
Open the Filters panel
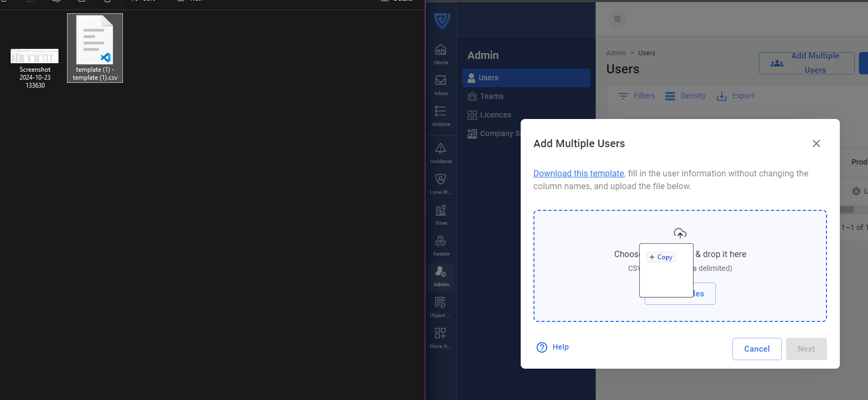637,96
